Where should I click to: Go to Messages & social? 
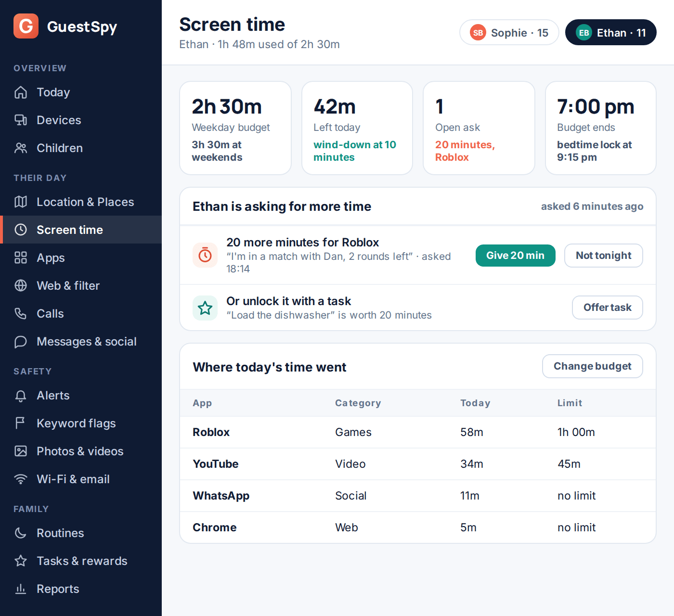pyautogui.click(x=81, y=341)
